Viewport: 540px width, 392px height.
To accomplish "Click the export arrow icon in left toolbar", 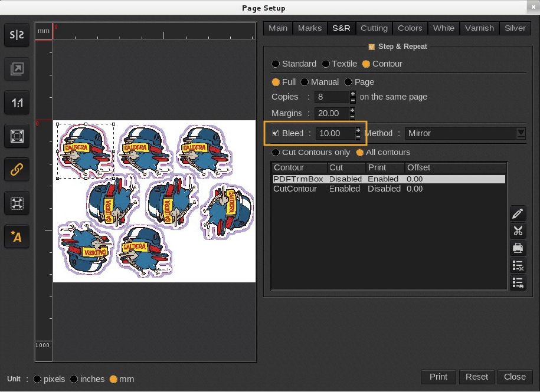I will pos(17,69).
